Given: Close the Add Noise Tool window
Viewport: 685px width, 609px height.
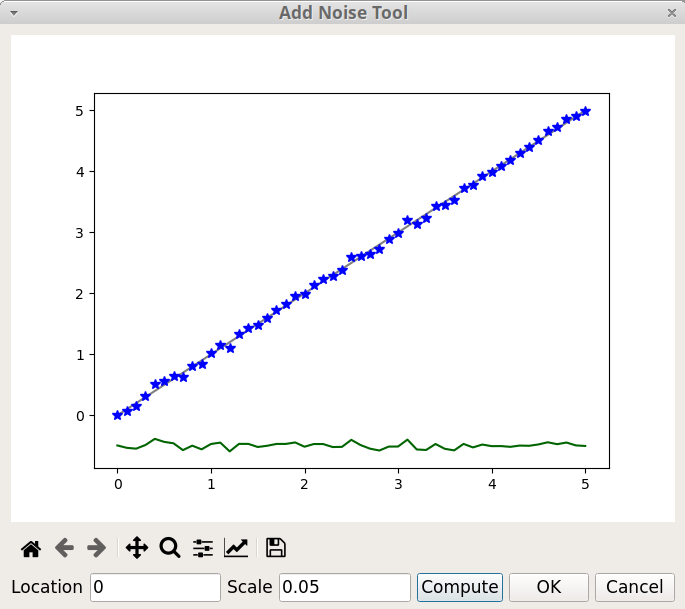Looking at the screenshot, I should (x=672, y=13).
